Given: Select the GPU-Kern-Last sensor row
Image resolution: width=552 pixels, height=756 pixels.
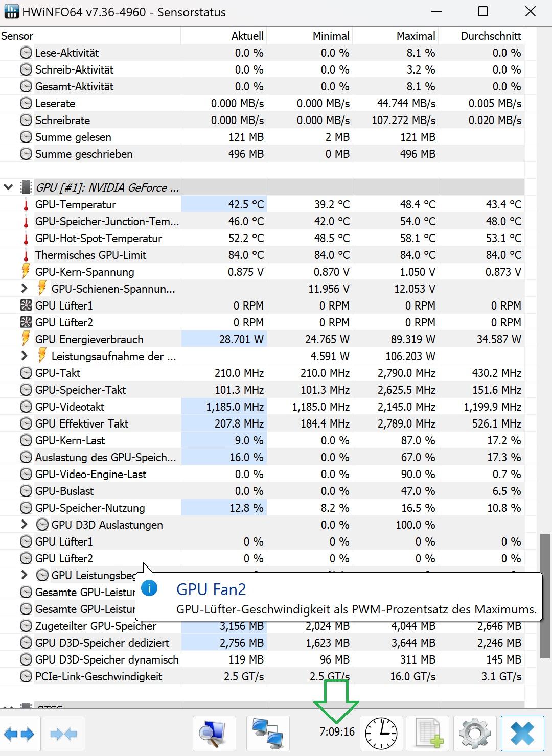Looking at the screenshot, I should tap(70, 440).
